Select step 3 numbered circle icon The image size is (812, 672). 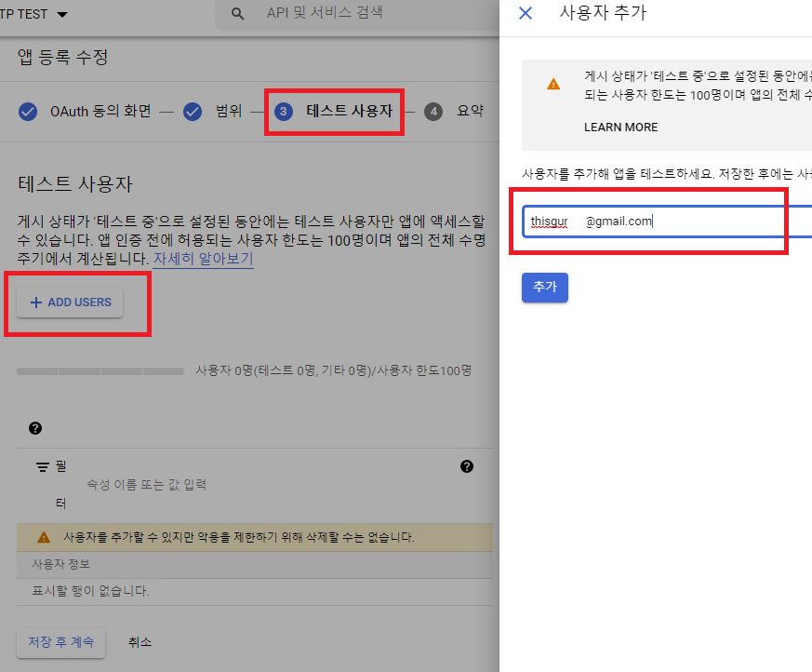tap(285, 112)
